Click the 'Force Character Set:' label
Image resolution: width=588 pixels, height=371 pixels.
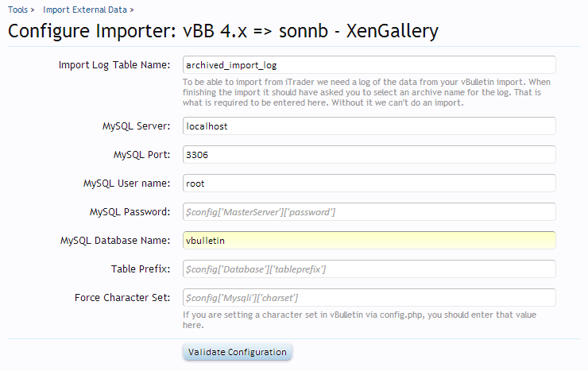pos(122,298)
